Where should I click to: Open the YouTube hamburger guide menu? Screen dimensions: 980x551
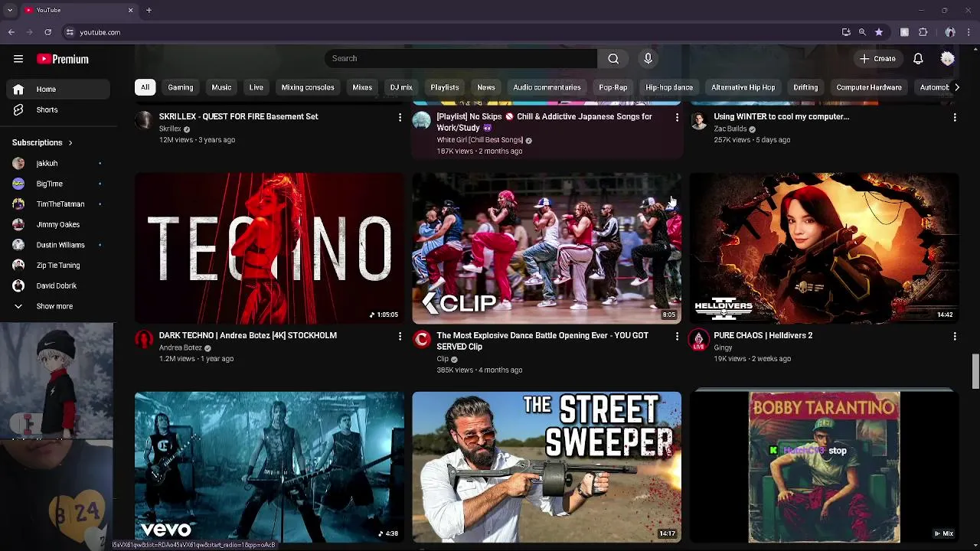[x=18, y=59]
